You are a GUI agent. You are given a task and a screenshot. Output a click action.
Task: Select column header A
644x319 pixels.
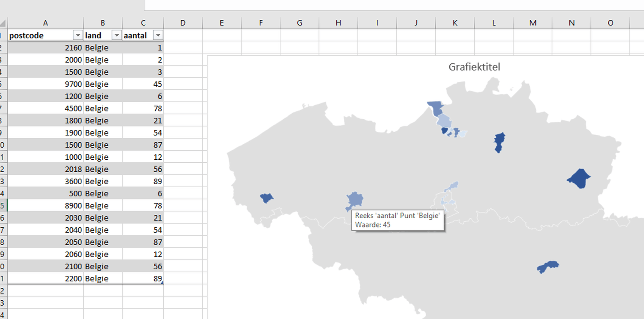coord(46,23)
